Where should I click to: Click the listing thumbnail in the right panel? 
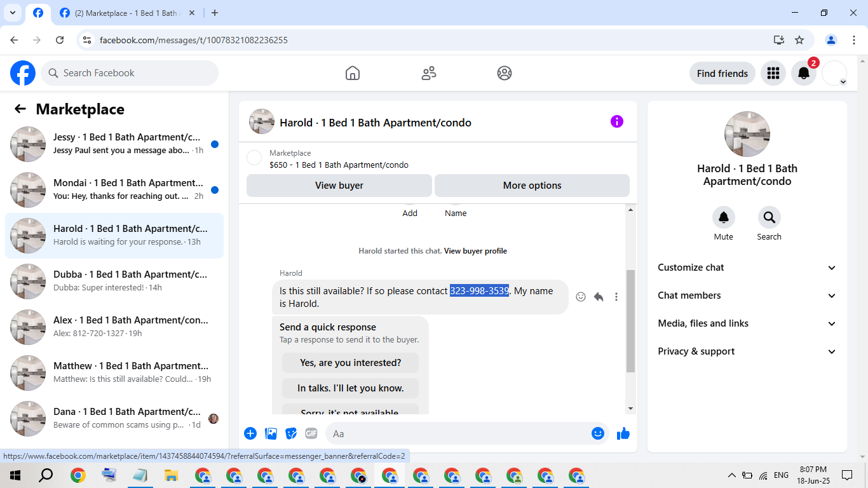pos(747,134)
